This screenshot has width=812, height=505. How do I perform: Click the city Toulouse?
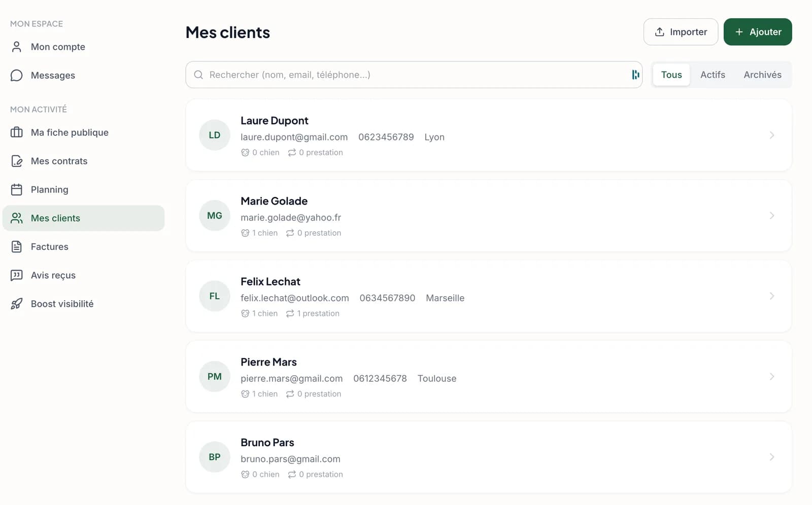pyautogui.click(x=437, y=378)
